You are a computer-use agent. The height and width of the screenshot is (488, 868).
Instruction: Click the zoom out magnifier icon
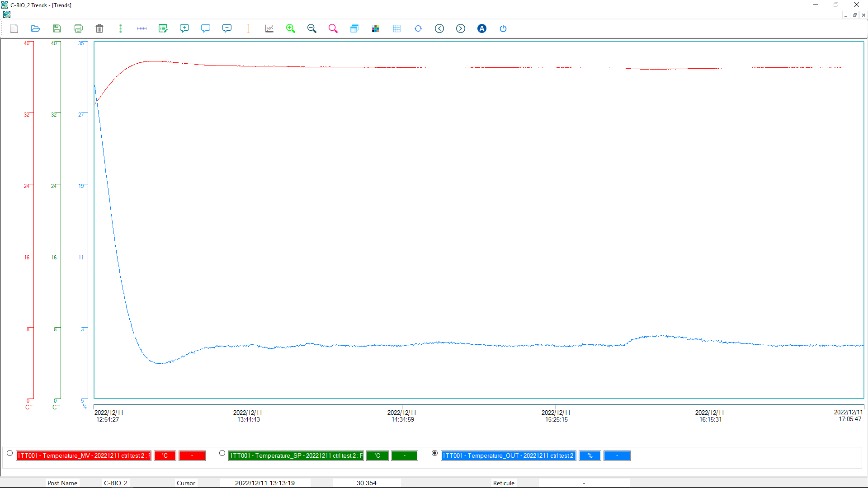point(312,28)
